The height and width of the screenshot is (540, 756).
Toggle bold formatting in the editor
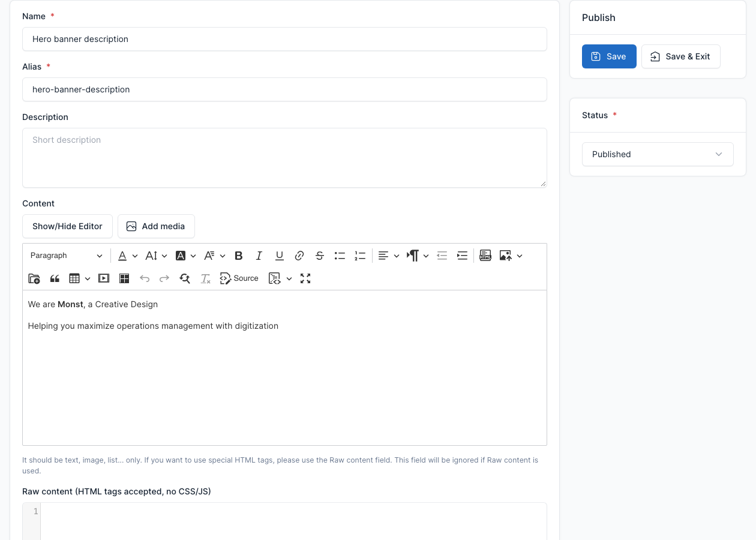(239, 256)
